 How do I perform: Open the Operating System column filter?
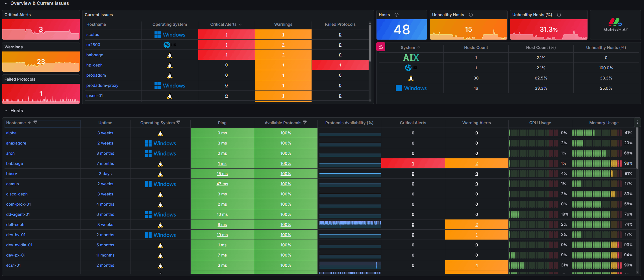pos(179,122)
